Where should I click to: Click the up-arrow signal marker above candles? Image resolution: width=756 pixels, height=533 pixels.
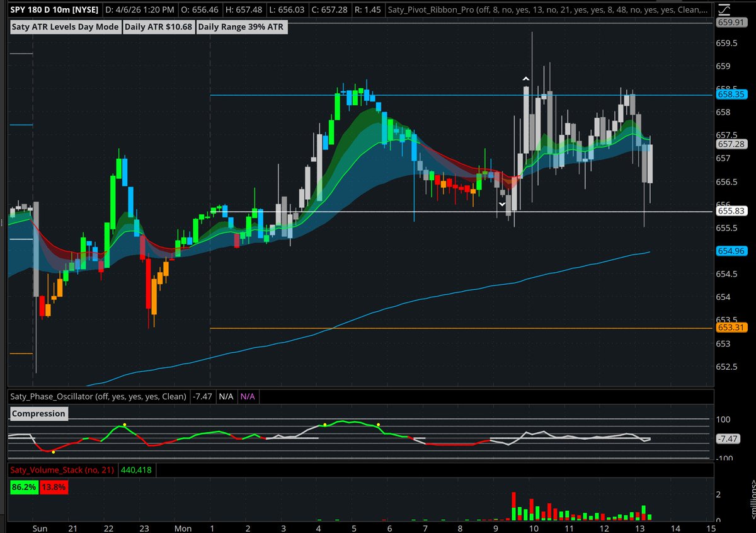(x=525, y=78)
